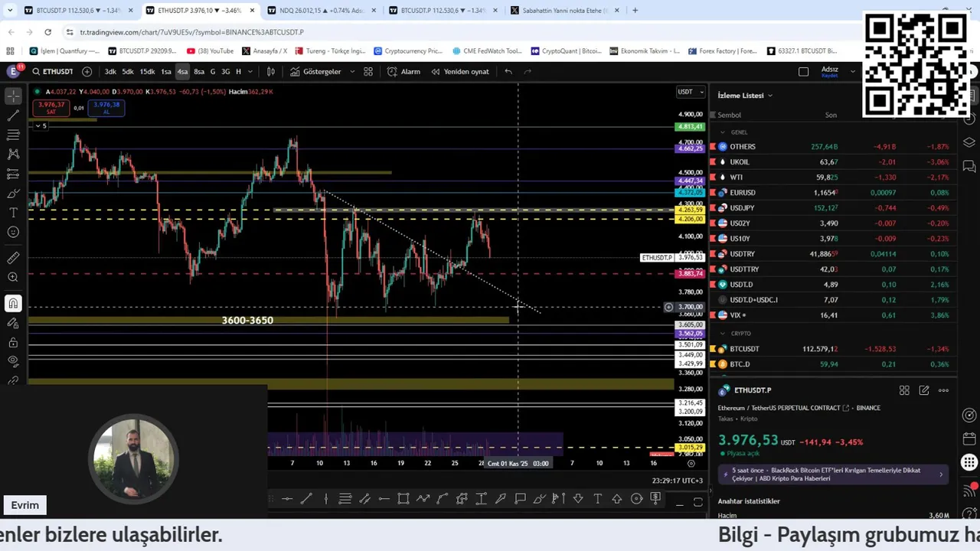
Task: Click Yeniden oynat replay button
Action: pos(459,71)
